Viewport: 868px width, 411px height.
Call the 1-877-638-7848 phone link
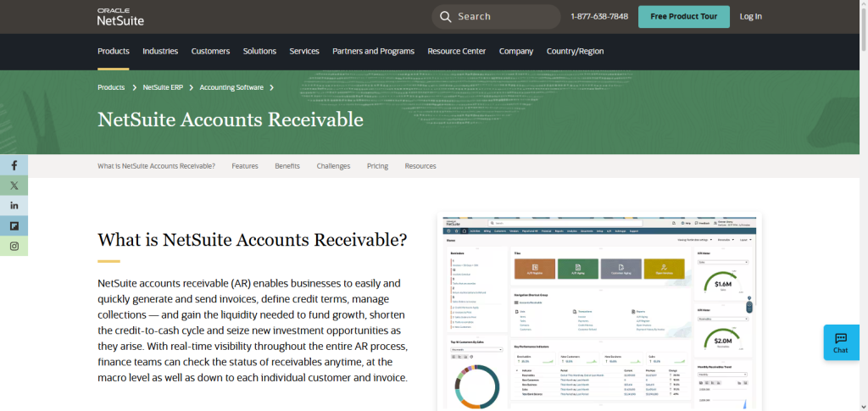pyautogui.click(x=599, y=17)
